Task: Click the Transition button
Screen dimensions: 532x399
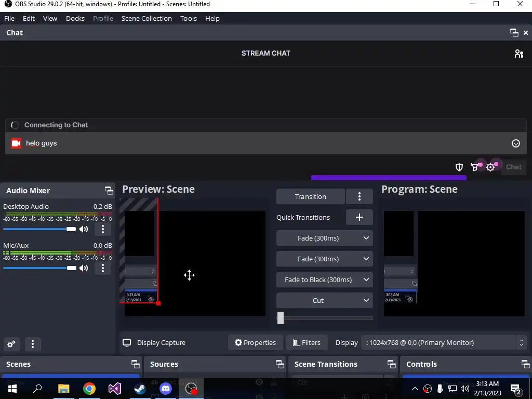Action: pyautogui.click(x=311, y=196)
